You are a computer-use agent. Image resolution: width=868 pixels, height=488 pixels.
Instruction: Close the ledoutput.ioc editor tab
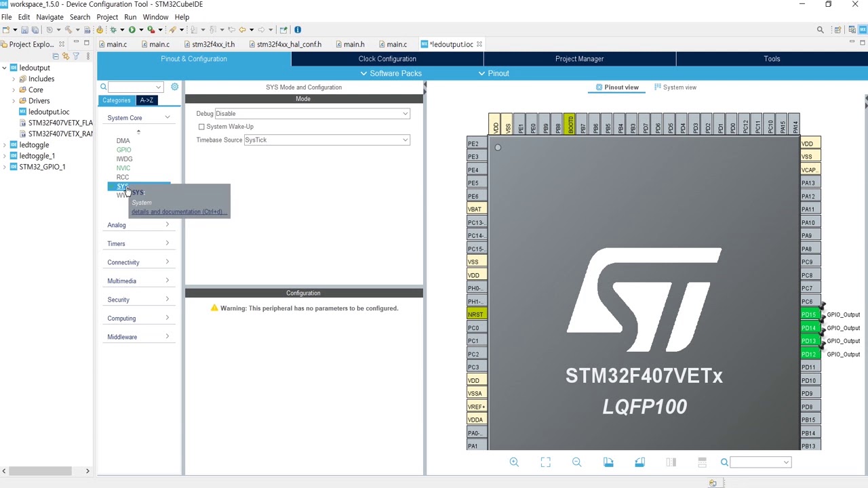tap(479, 44)
